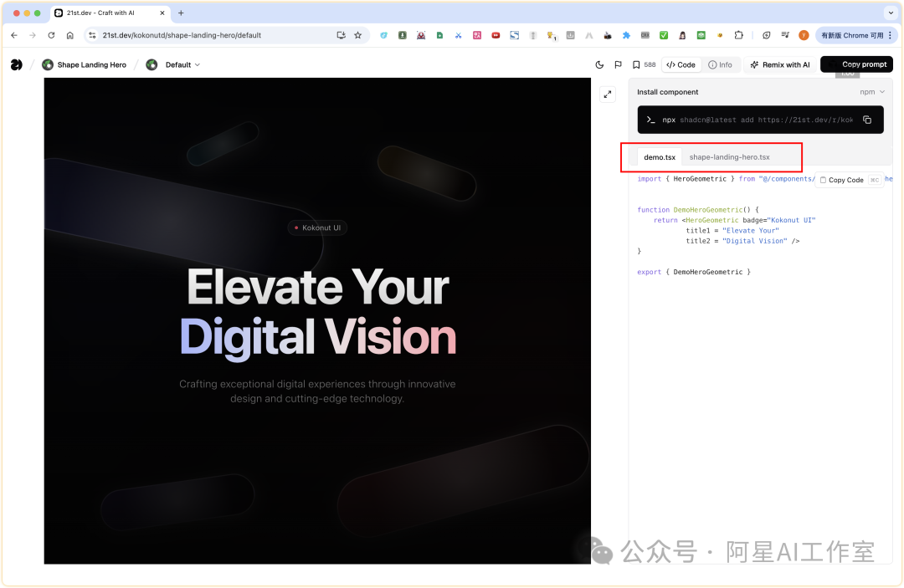Click the Shape Landing Hero breadcrumb

[92, 64]
